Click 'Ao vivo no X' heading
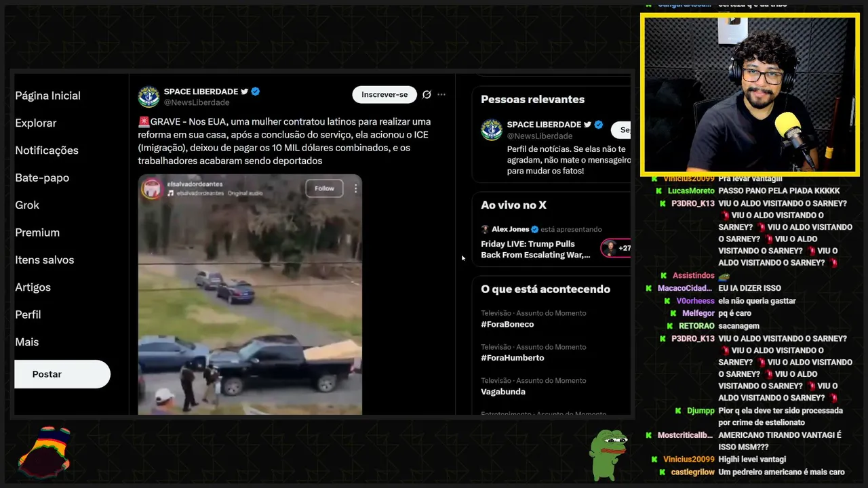The image size is (868, 488). tap(513, 205)
